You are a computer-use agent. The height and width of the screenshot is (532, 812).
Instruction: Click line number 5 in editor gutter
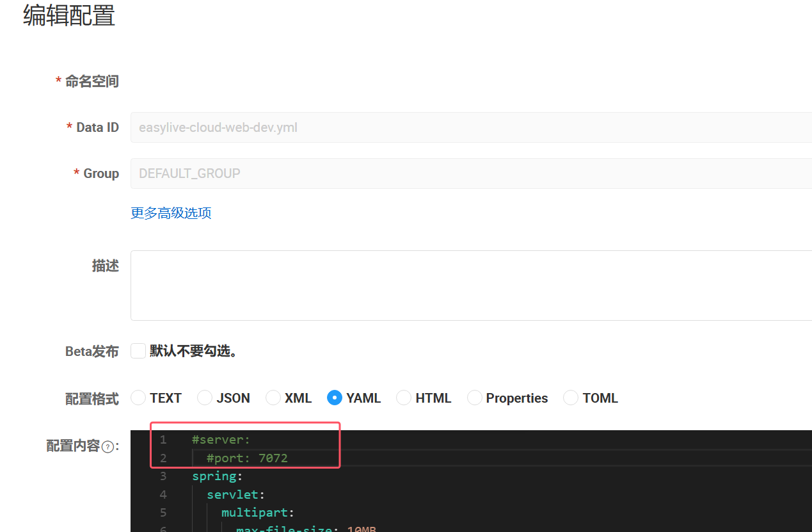coord(163,513)
